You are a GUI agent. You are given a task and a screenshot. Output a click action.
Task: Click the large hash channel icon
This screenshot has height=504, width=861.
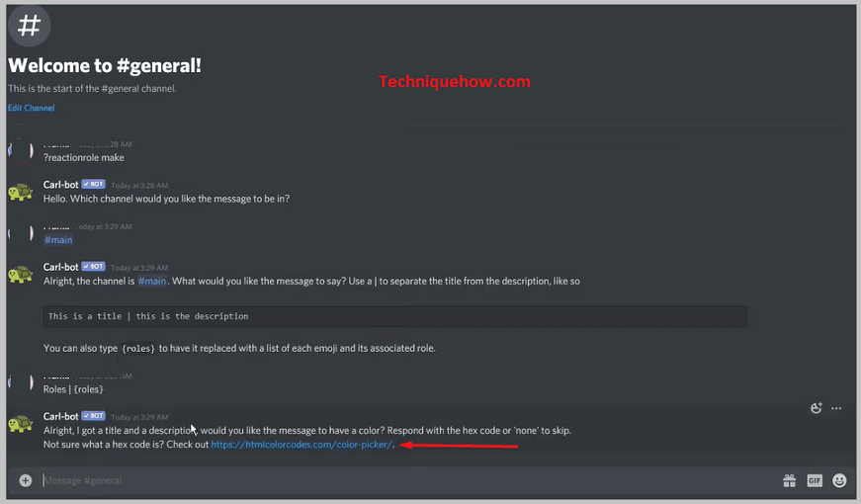[x=29, y=26]
